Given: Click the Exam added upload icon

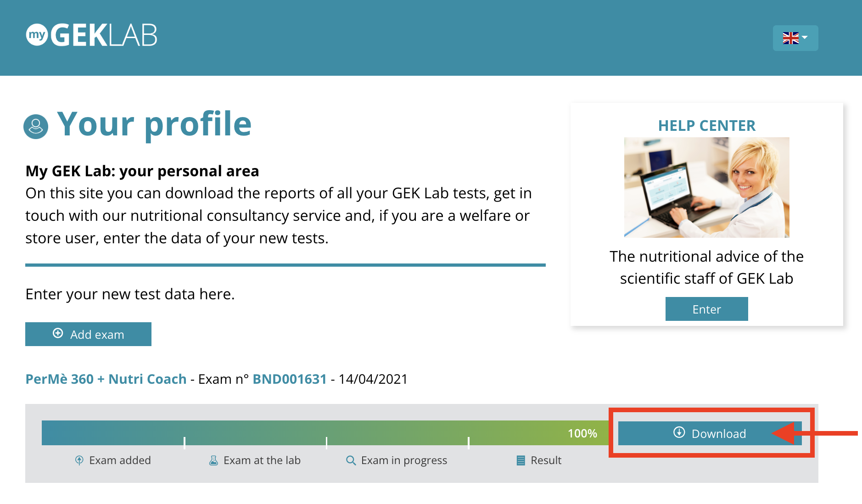Looking at the screenshot, I should 79,460.
